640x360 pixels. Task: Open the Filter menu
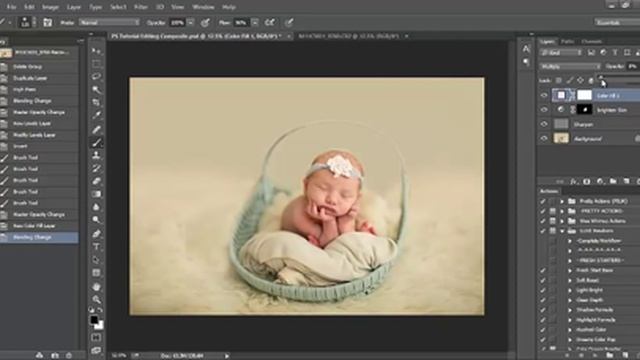click(x=141, y=7)
